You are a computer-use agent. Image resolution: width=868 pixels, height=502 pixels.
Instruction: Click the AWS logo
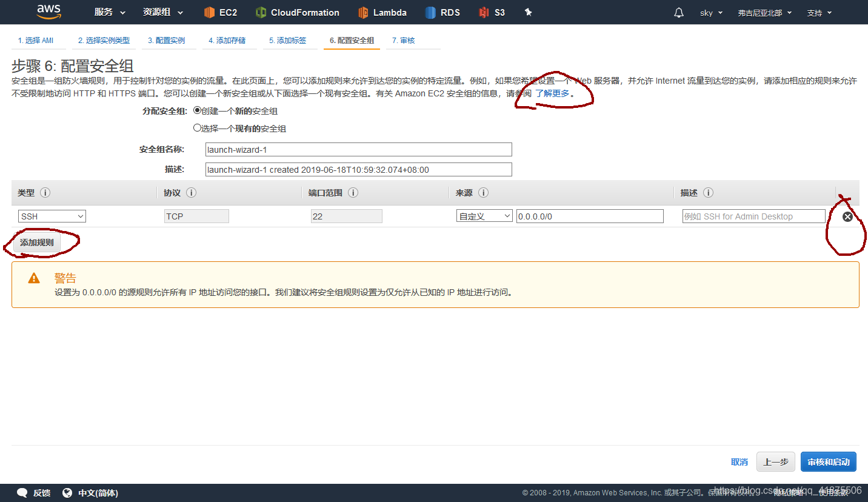[48, 12]
